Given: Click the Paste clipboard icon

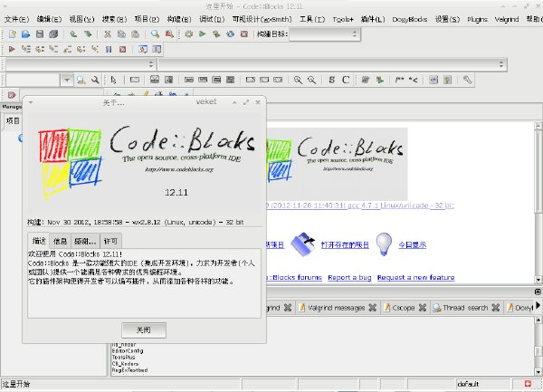Looking at the screenshot, I should 135,33.
